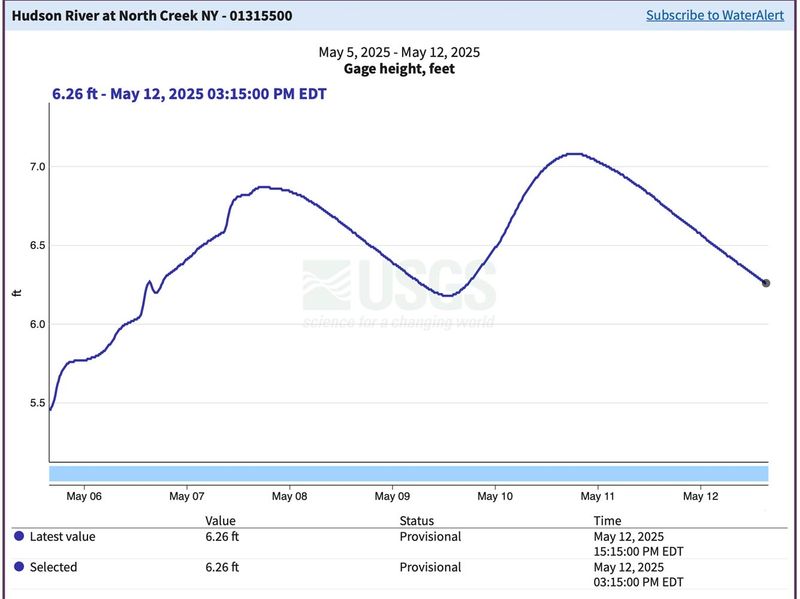Click the 15:15:00 PM EDT latest time
The width and height of the screenshot is (800, 599).
point(638,552)
